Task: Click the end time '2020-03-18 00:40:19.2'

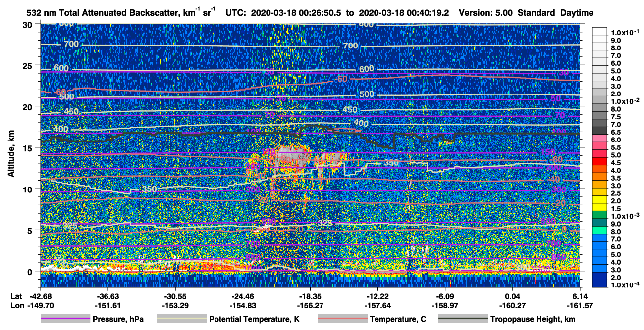Action: coord(405,13)
